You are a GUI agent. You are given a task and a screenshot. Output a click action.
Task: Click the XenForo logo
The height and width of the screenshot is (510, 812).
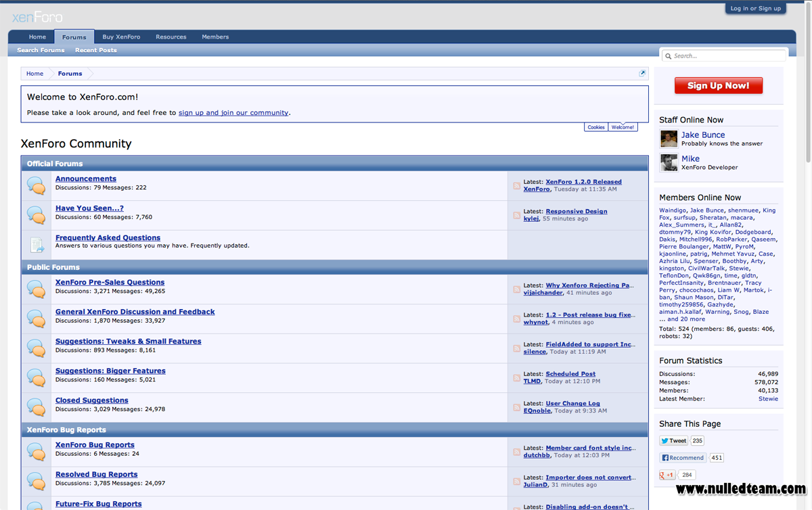(37, 16)
